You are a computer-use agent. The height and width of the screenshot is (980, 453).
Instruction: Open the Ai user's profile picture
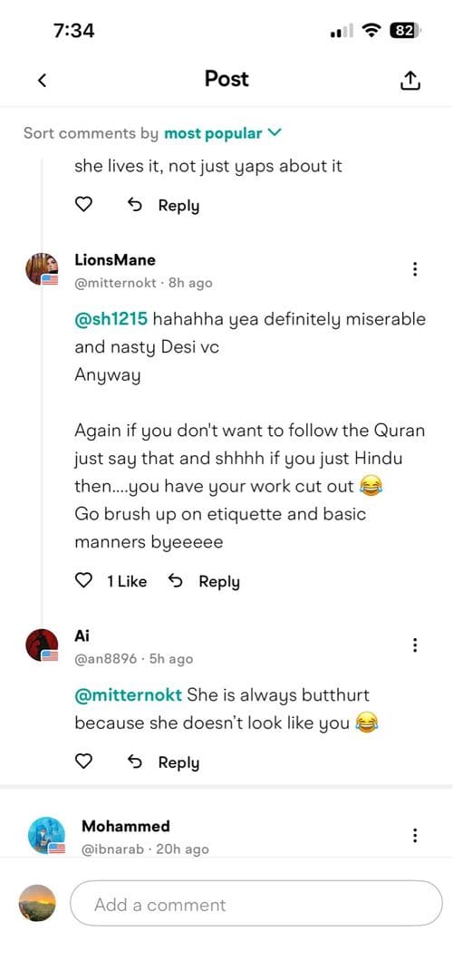(x=42, y=645)
